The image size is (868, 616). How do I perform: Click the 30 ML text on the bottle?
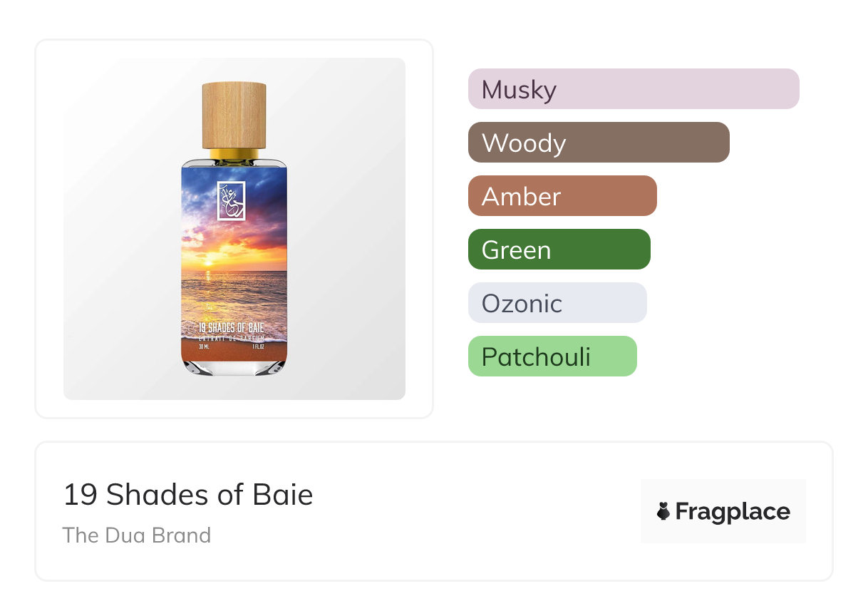pos(203,348)
